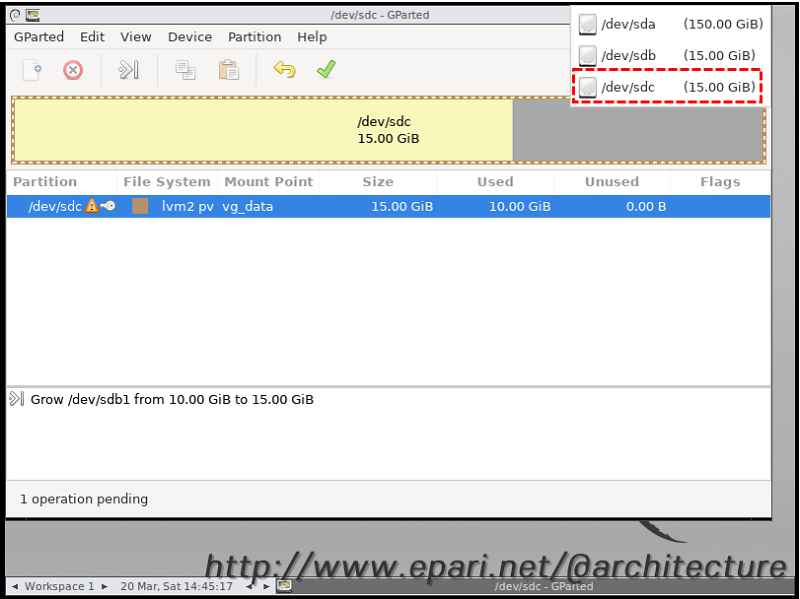This screenshot has height=599, width=800.
Task: Click the lvm2 pv color swatch
Action: 140,206
